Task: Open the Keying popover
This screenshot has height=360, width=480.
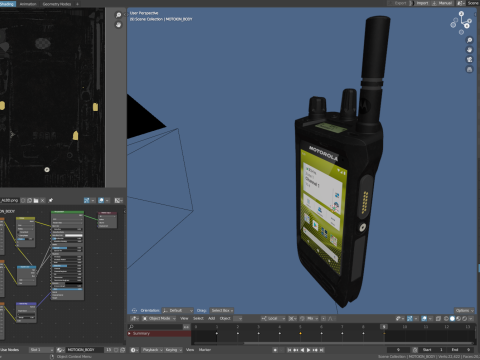Action: (x=173, y=350)
